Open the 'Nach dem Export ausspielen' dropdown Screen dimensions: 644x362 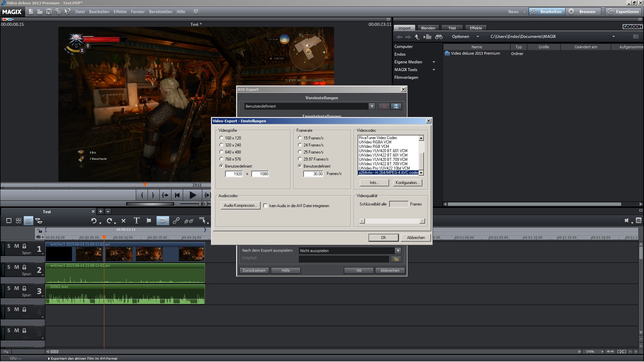(x=398, y=251)
